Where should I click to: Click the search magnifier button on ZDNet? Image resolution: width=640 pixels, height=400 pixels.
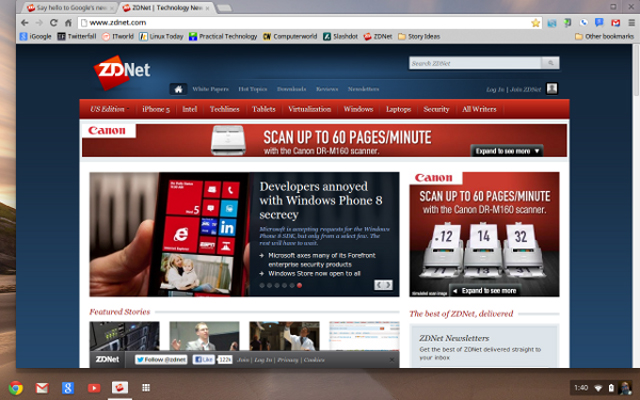[550, 63]
